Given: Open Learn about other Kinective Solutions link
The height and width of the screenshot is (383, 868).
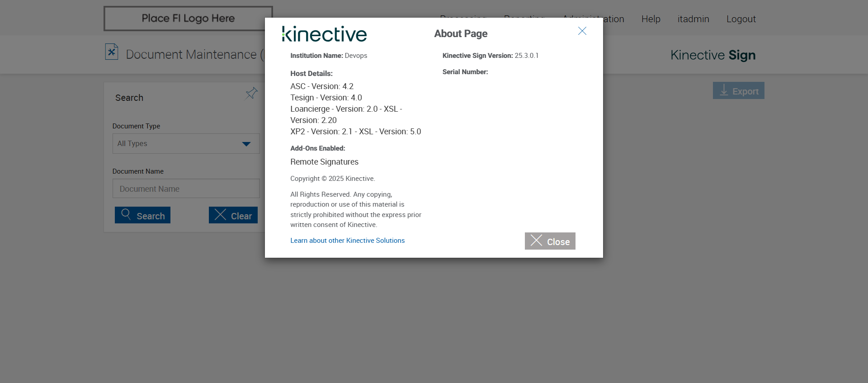Looking at the screenshot, I should pyautogui.click(x=347, y=241).
